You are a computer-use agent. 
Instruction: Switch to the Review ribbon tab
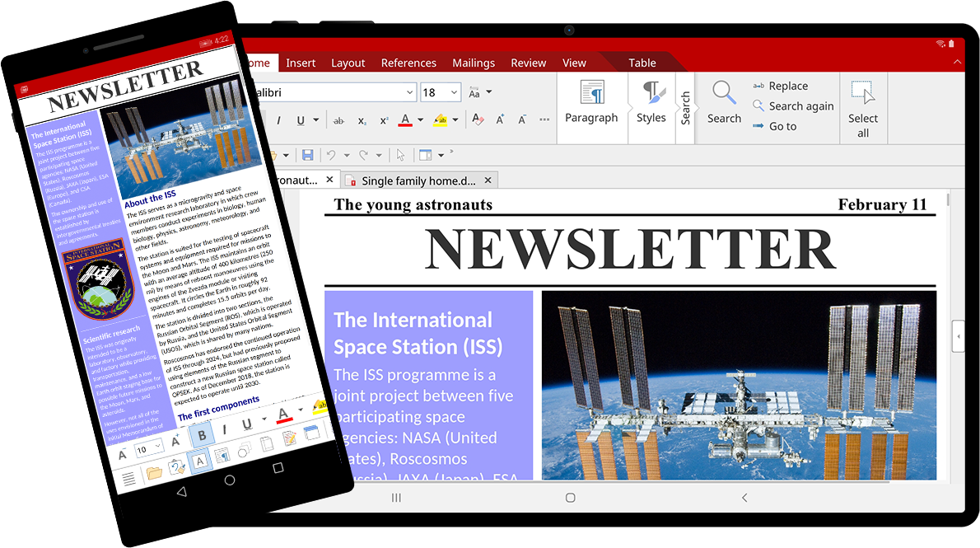coord(528,63)
